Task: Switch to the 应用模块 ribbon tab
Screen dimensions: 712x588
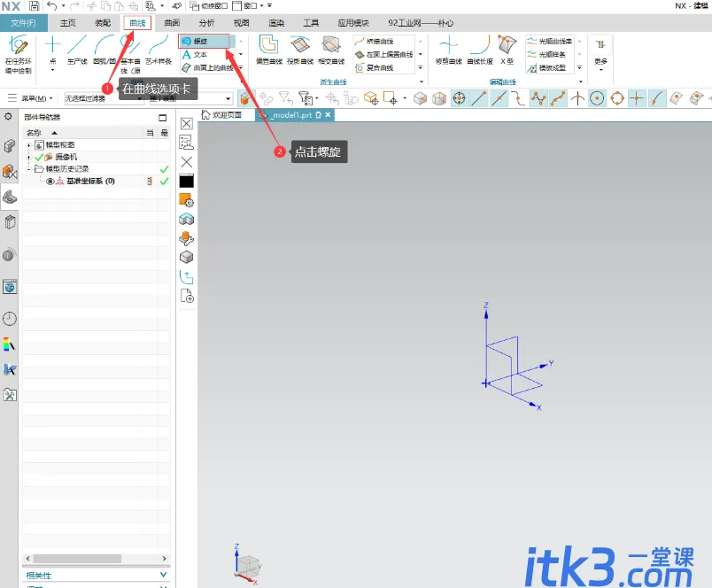Action: [x=353, y=23]
